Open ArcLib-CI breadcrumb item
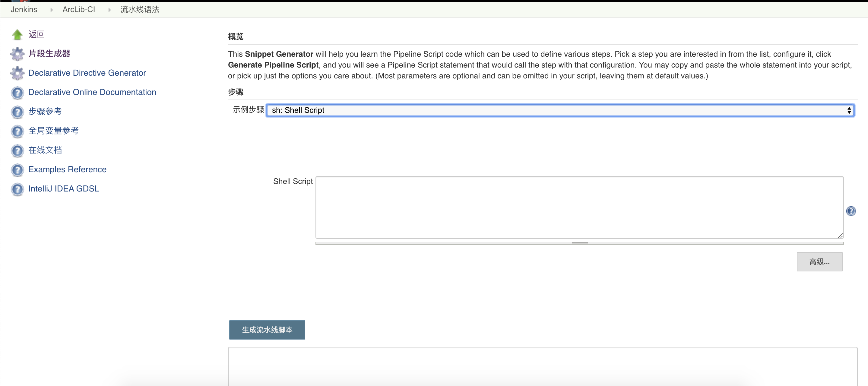This screenshot has width=868, height=386. 79,9
